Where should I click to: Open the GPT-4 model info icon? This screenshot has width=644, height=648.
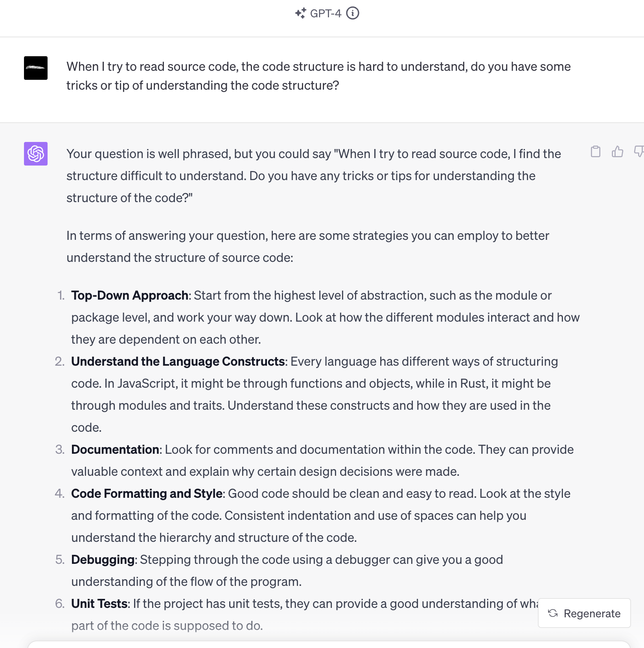pyautogui.click(x=353, y=13)
